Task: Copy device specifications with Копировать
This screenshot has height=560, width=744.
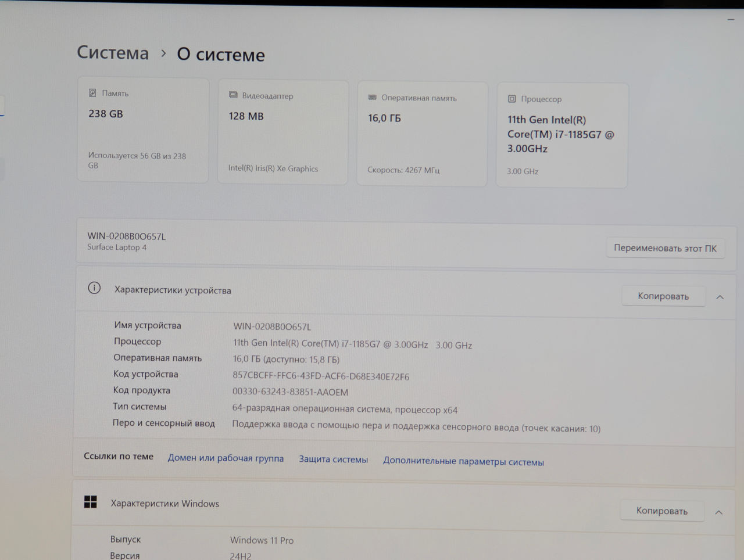Action: tap(663, 296)
